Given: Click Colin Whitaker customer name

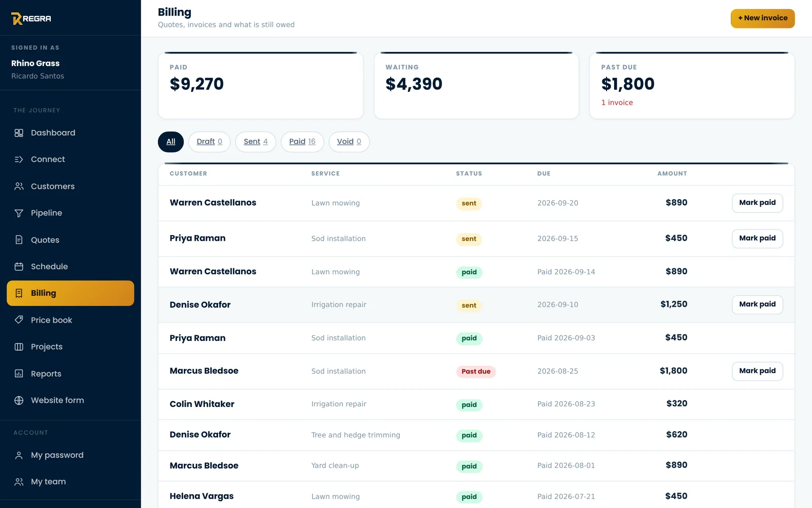Looking at the screenshot, I should click(x=202, y=404).
